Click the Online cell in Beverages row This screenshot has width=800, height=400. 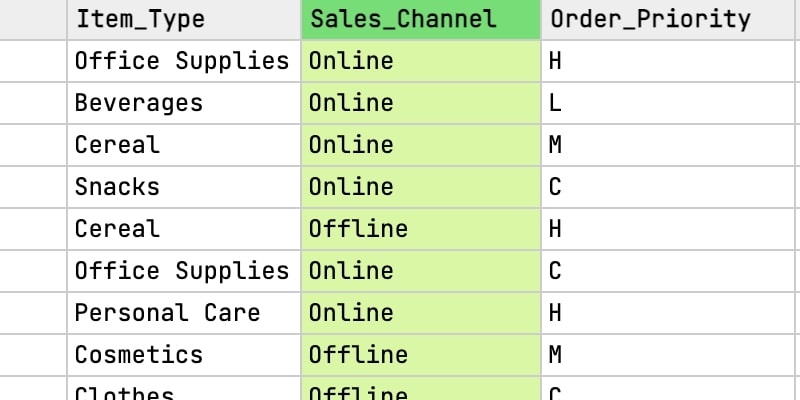421,103
